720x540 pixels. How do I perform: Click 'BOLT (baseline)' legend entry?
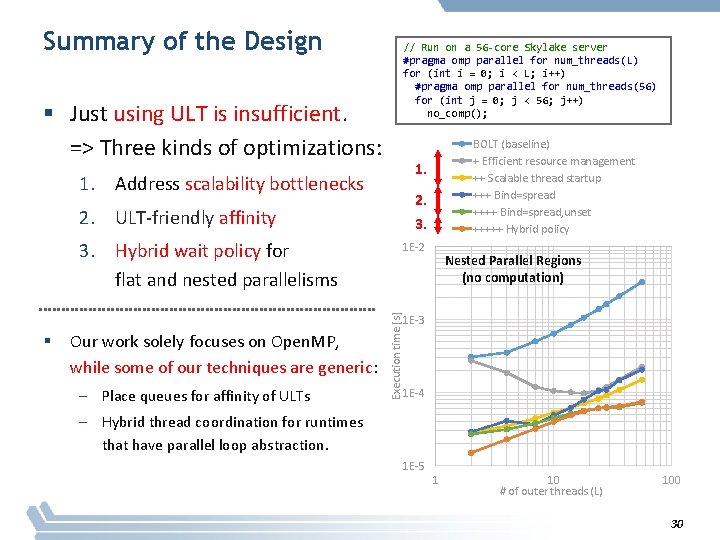coord(501,144)
